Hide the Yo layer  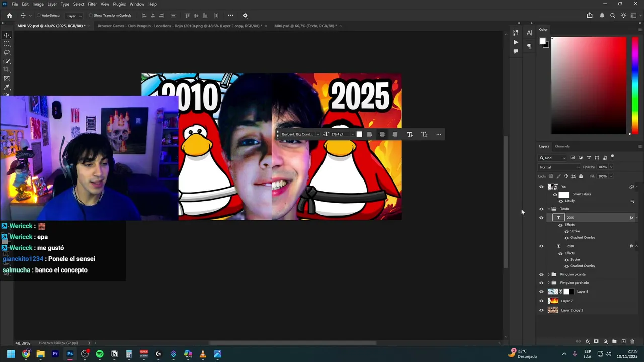pyautogui.click(x=541, y=187)
